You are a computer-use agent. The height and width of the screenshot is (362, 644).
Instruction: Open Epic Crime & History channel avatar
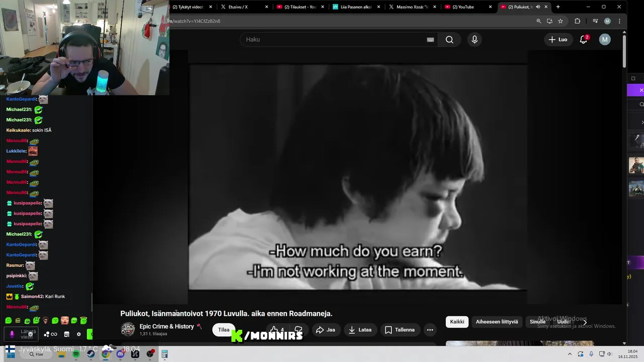pos(128,329)
